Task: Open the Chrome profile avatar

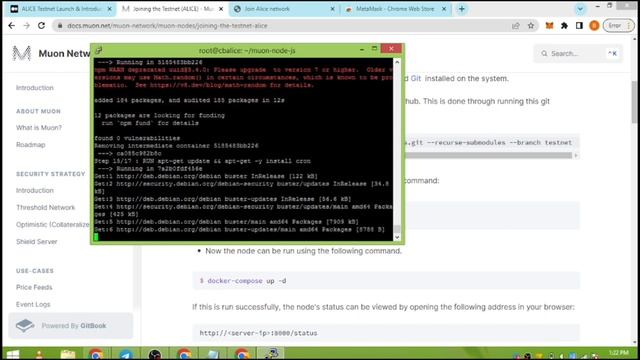Action: click(594, 26)
